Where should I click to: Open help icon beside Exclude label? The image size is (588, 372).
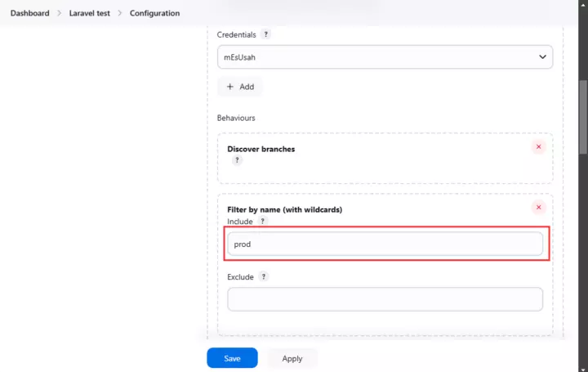[x=264, y=276]
